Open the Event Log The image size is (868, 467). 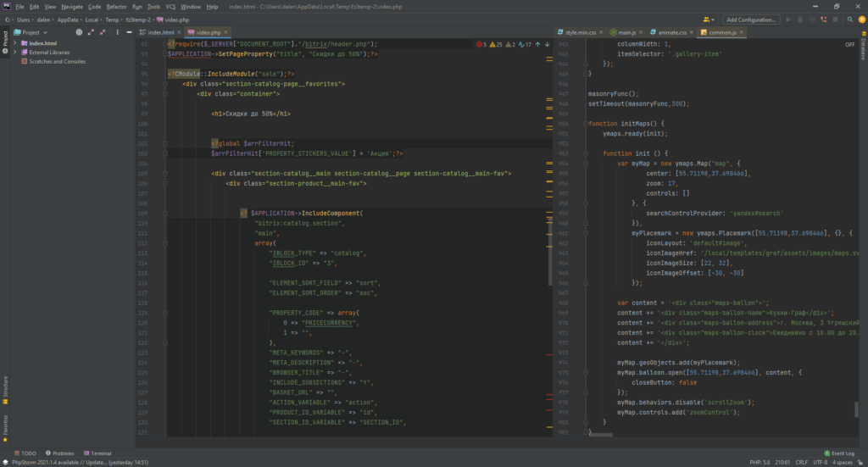(841, 453)
